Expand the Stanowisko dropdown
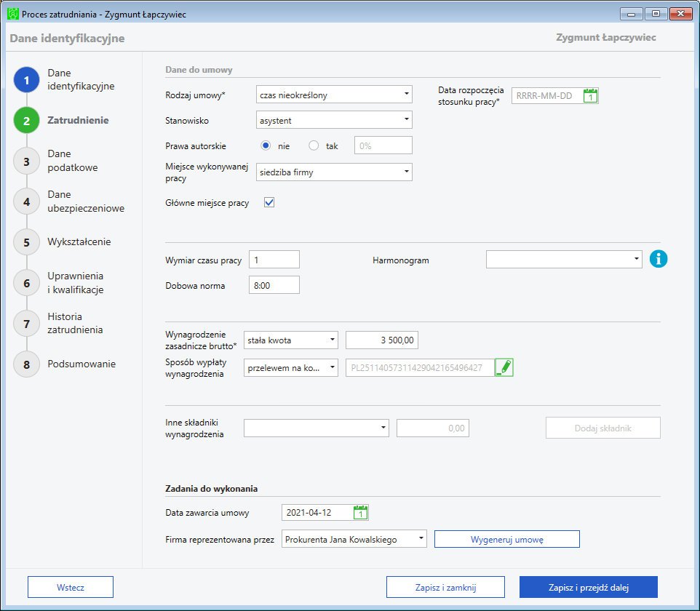Image resolution: width=700 pixels, height=611 pixels. (x=335, y=120)
